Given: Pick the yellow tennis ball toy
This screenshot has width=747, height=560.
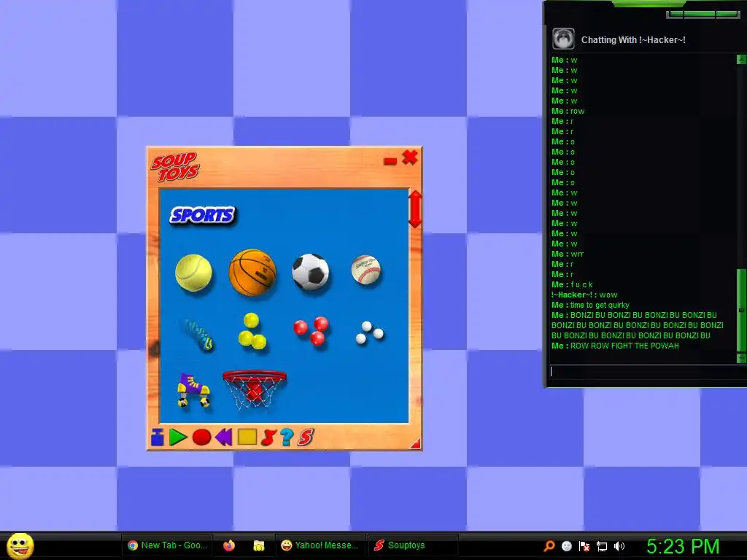Looking at the screenshot, I should [x=193, y=273].
